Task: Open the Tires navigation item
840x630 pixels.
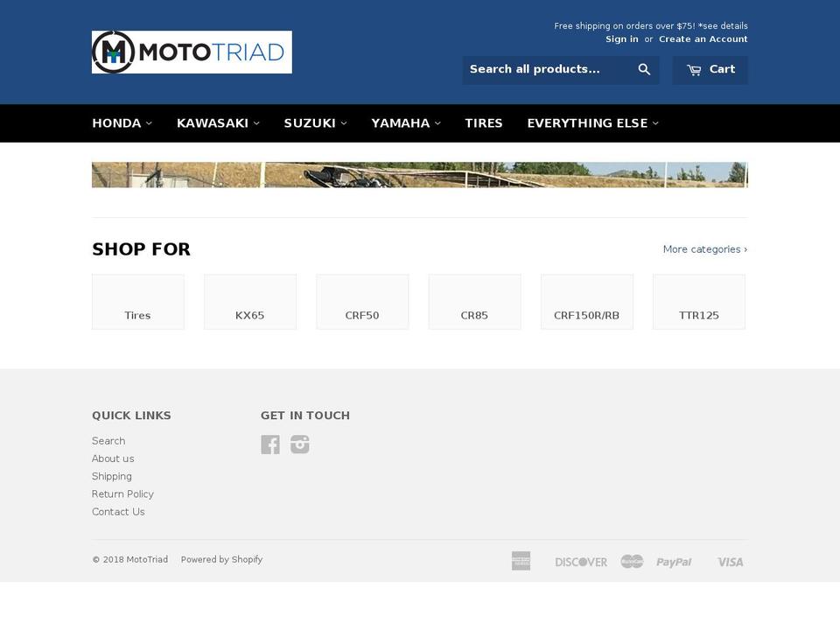Action: pos(484,123)
